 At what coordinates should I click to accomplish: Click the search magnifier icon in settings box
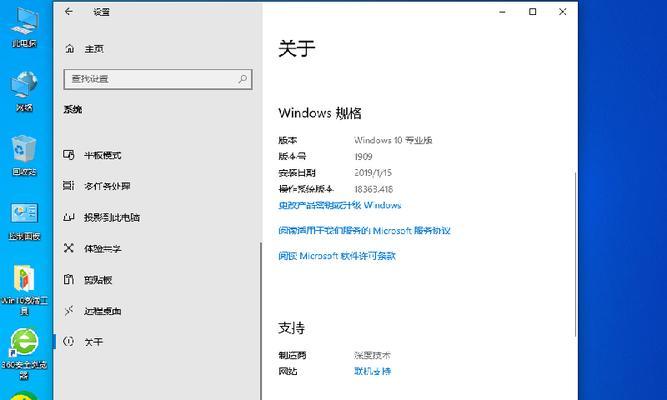click(x=242, y=79)
